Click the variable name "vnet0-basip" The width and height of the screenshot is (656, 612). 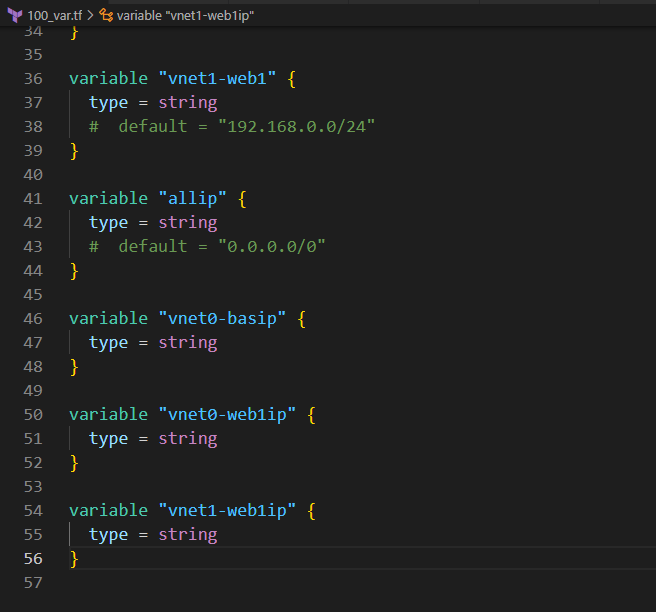coord(222,319)
